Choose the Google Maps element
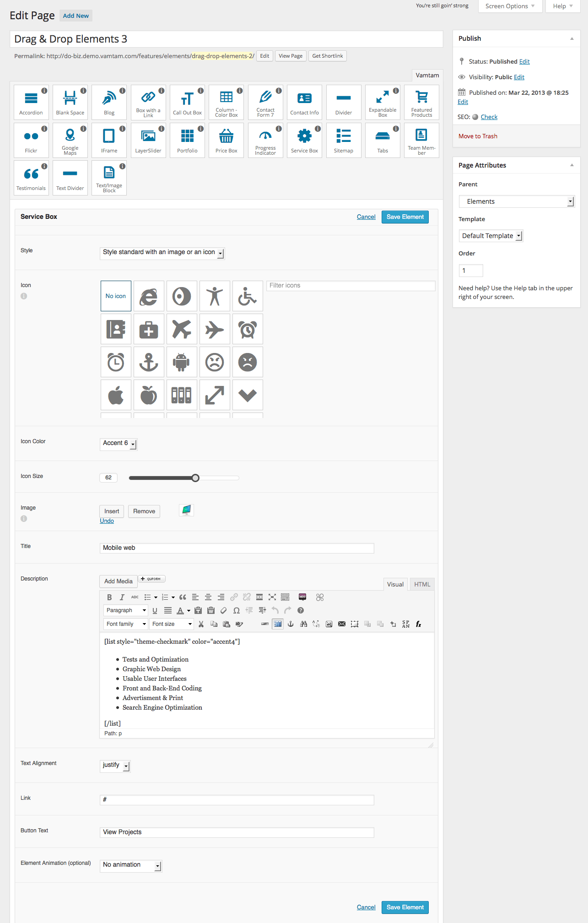 pyautogui.click(x=70, y=140)
